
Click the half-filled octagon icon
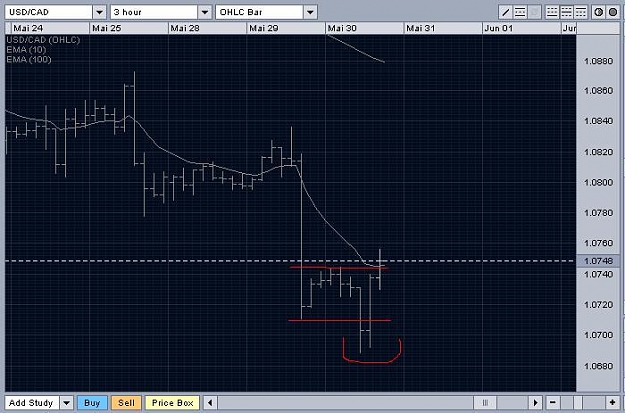(599, 12)
